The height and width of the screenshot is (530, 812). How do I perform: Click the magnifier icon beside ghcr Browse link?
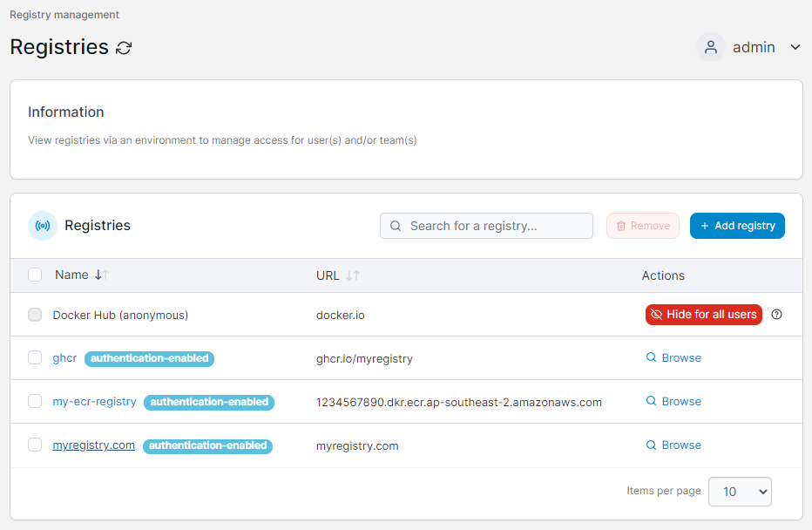point(650,357)
